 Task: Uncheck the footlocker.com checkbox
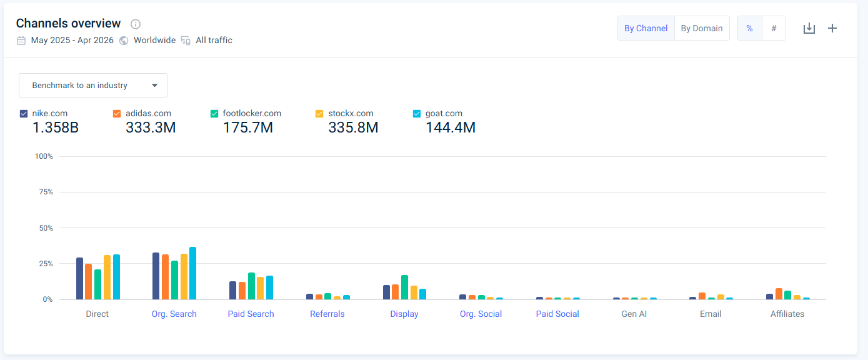pyautogui.click(x=214, y=114)
